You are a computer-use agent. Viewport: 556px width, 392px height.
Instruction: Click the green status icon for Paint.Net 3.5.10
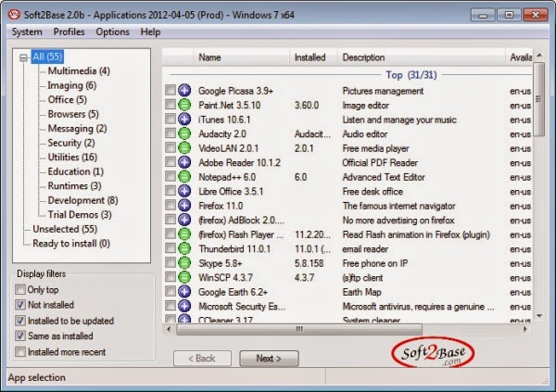pos(184,105)
